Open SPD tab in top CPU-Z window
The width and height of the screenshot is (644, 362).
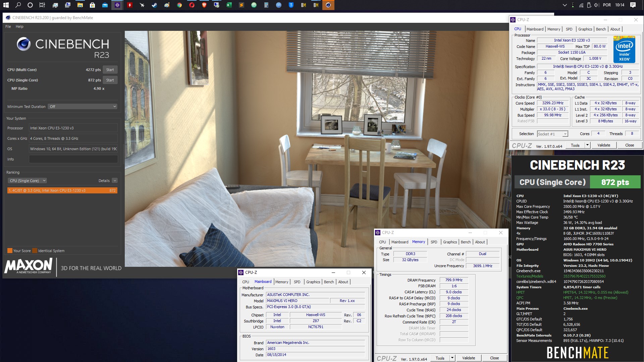569,29
